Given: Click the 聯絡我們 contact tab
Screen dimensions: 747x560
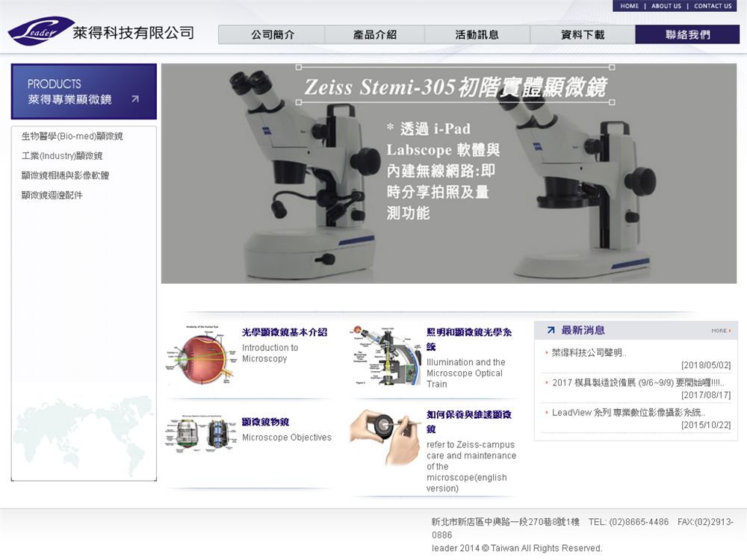Looking at the screenshot, I should [687, 34].
